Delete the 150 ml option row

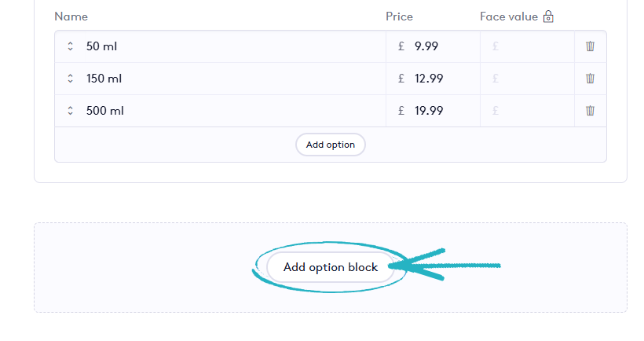[x=590, y=79]
